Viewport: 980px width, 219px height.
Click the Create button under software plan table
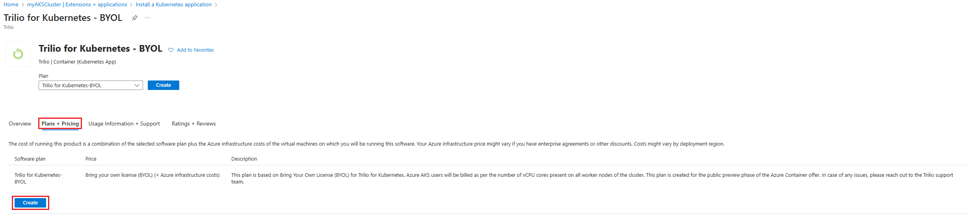(30, 203)
